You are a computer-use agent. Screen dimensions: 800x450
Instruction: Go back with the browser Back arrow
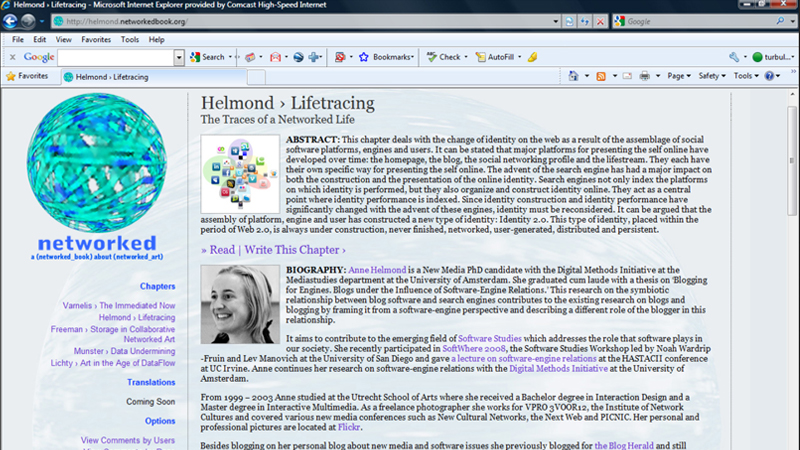click(x=10, y=21)
